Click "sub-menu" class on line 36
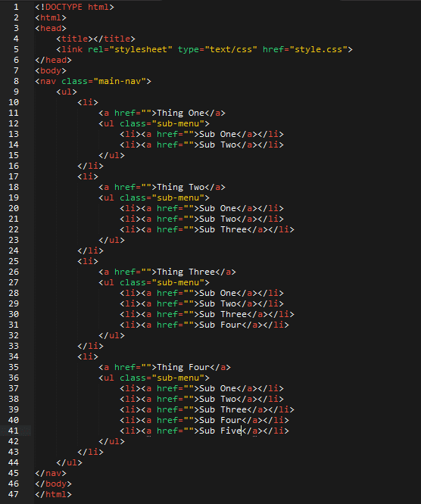 click(178, 378)
